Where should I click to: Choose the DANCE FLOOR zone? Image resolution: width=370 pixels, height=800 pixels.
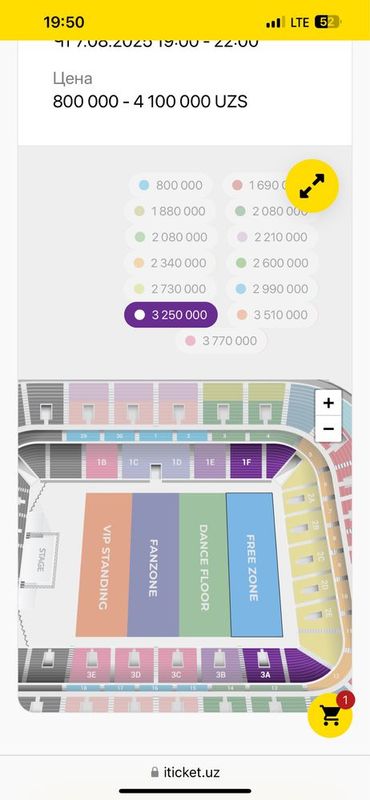[203, 565]
